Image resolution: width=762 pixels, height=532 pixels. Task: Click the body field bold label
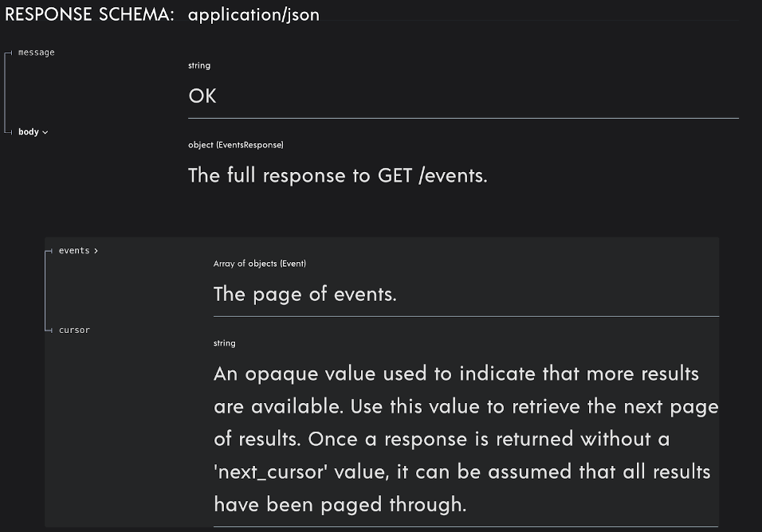tap(29, 131)
